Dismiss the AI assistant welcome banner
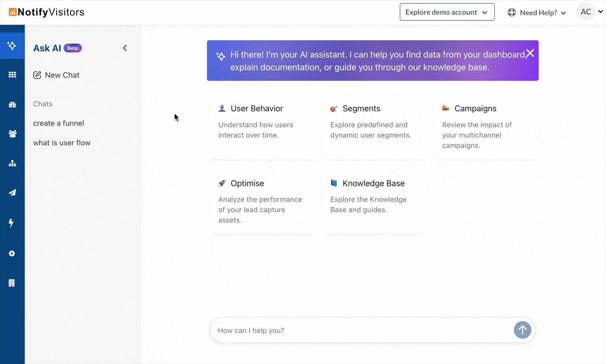Image resolution: width=606 pixels, height=364 pixels. 530,53
